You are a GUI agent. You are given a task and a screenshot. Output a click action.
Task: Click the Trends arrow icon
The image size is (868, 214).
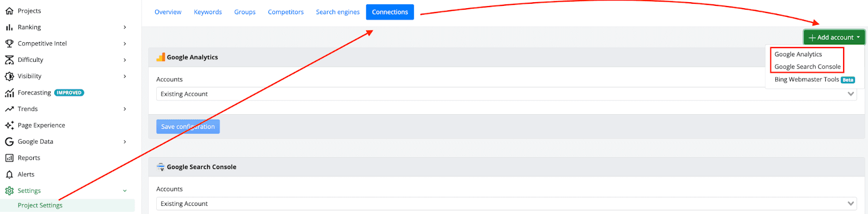tap(9, 109)
